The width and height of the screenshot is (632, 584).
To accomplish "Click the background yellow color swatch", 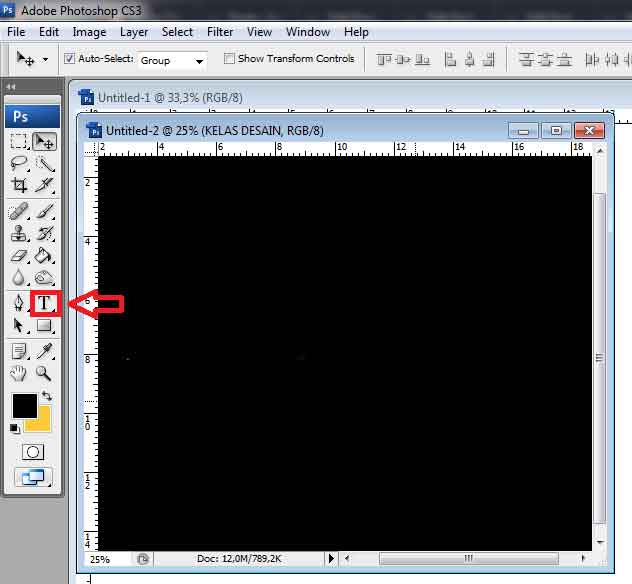I will coord(42,423).
